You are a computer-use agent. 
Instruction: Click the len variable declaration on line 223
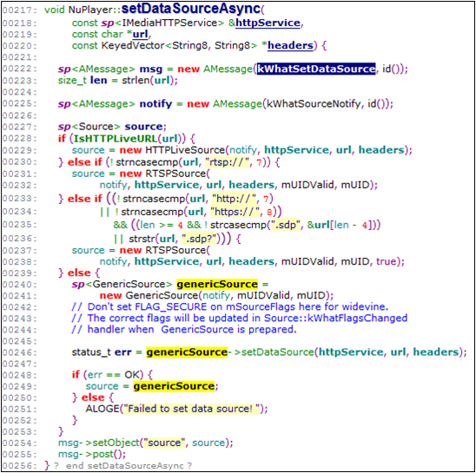pyautogui.click(x=99, y=81)
